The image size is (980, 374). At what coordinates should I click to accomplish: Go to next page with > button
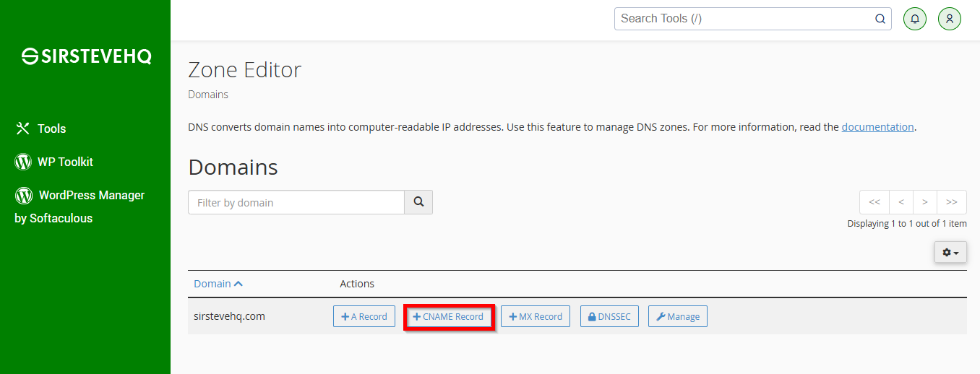pyautogui.click(x=925, y=202)
